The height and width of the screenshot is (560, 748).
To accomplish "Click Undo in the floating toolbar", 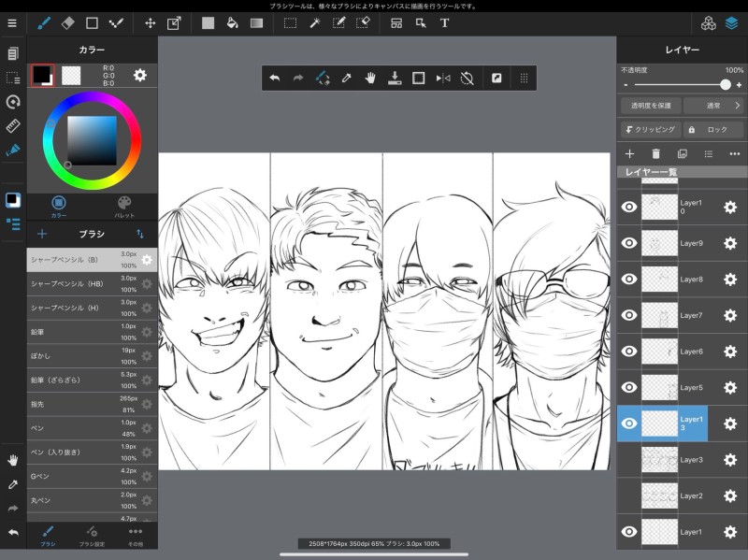I will [x=274, y=79].
